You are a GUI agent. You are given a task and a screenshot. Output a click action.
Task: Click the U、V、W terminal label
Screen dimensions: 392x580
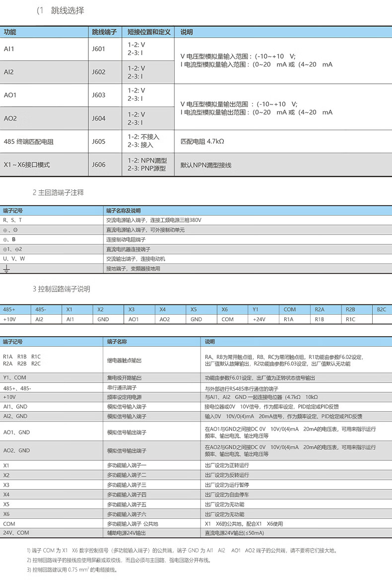tap(14, 259)
